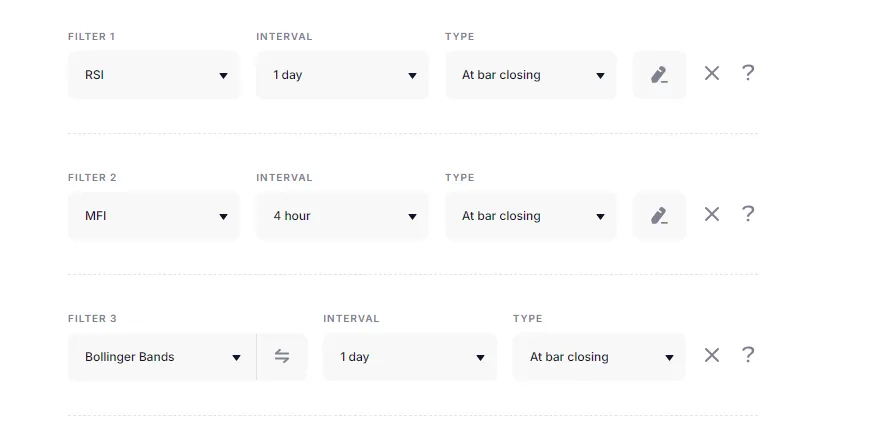This screenshot has height=424, width=869.
Task: Delete Filter 2 using X icon
Action: (711, 214)
